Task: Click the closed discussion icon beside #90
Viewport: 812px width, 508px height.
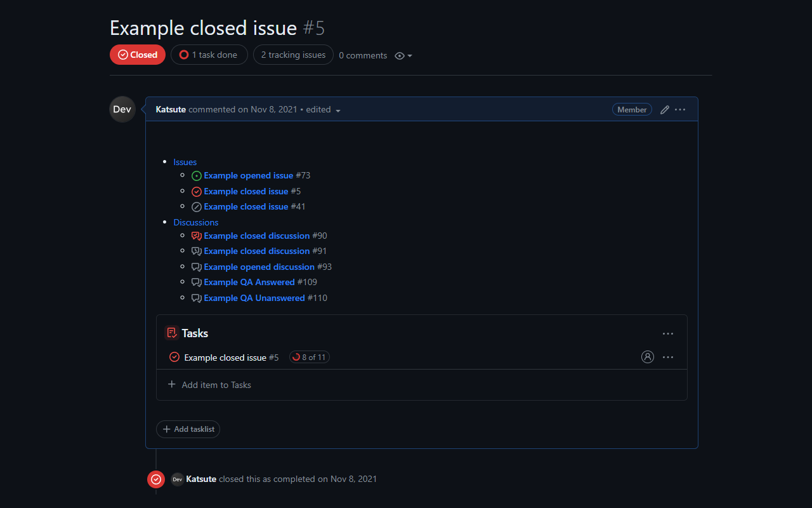Action: point(196,236)
